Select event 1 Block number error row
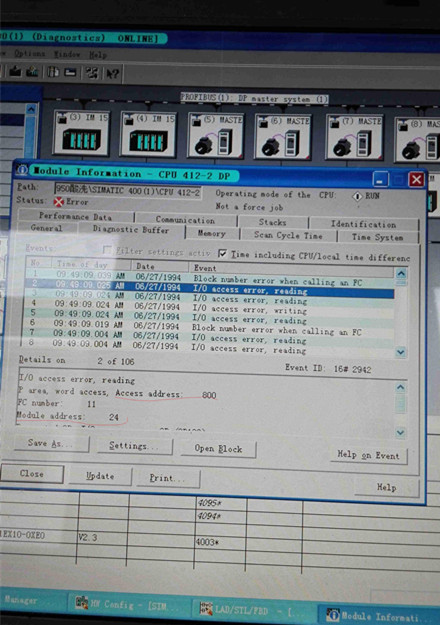This screenshot has height=625, width=440. click(209, 278)
